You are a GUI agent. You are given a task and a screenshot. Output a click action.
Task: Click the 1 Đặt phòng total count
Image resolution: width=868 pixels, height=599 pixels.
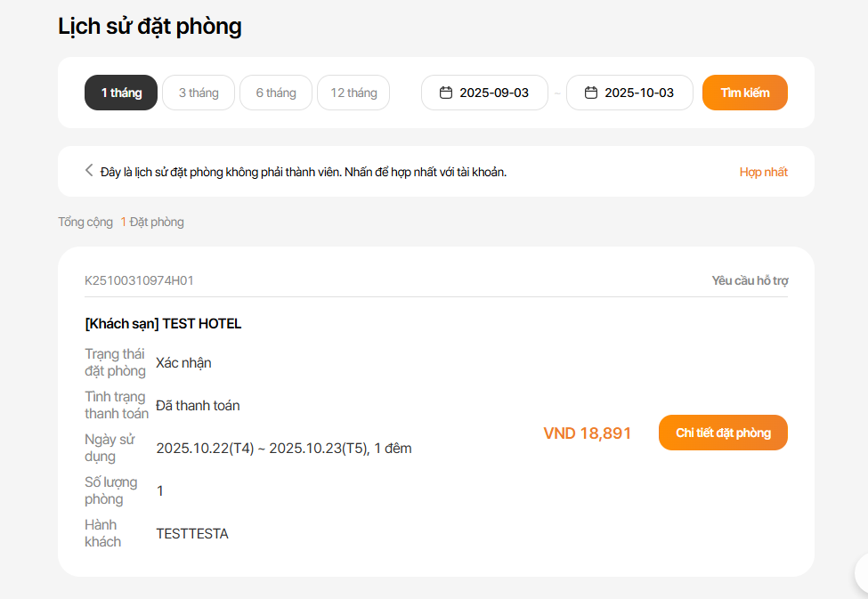pyautogui.click(x=152, y=222)
